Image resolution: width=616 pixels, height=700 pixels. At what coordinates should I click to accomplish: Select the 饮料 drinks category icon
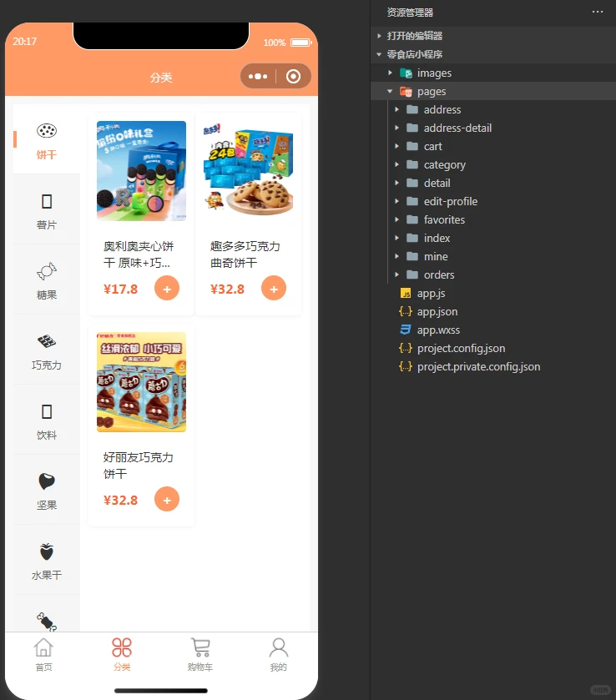(47, 411)
